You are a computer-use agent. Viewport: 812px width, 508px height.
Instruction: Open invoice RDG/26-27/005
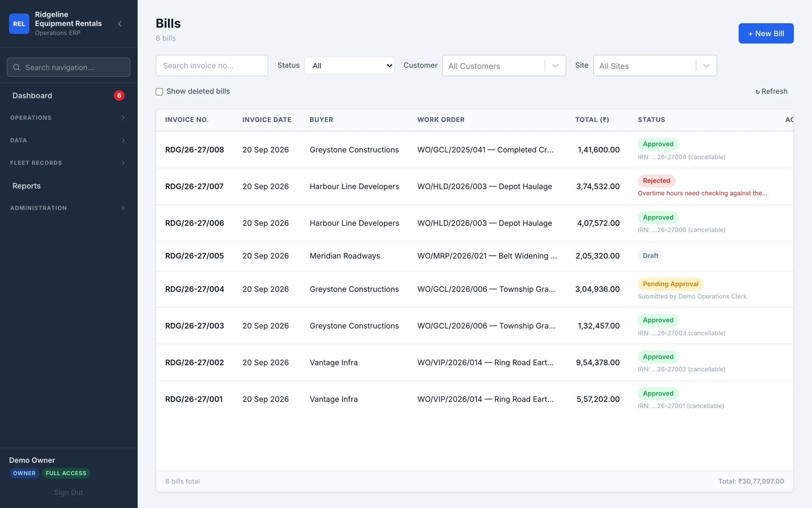pos(194,256)
